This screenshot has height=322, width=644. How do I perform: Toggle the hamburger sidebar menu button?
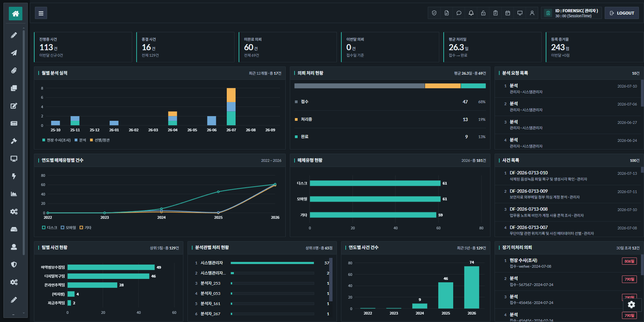[x=41, y=13]
